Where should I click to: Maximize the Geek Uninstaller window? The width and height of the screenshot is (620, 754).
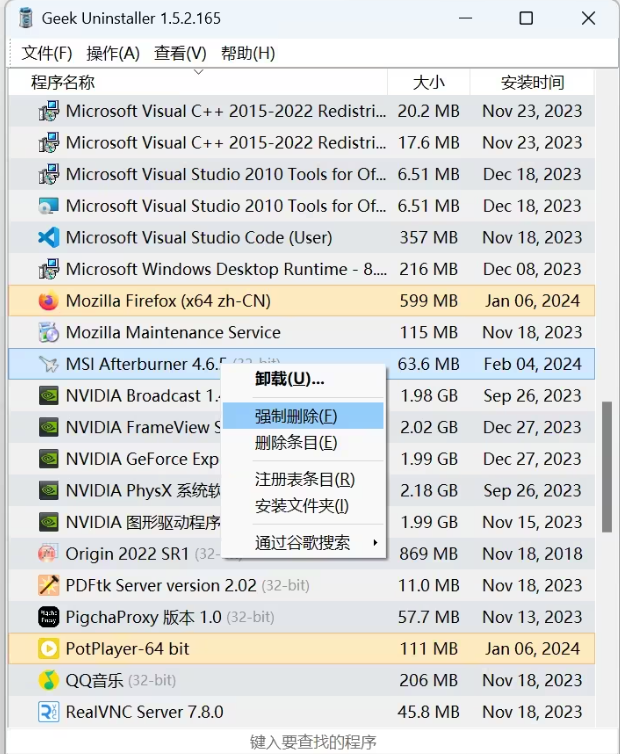(x=526, y=18)
